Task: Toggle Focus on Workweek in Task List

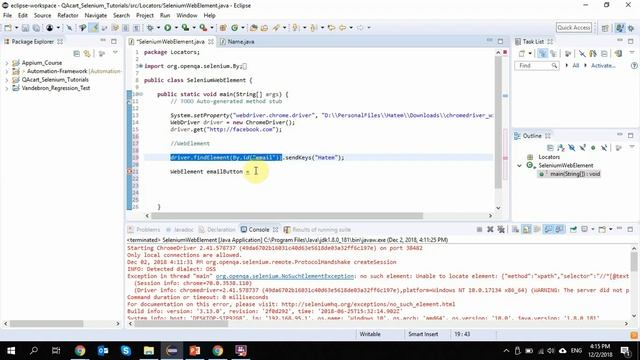Action: [x=568, y=53]
